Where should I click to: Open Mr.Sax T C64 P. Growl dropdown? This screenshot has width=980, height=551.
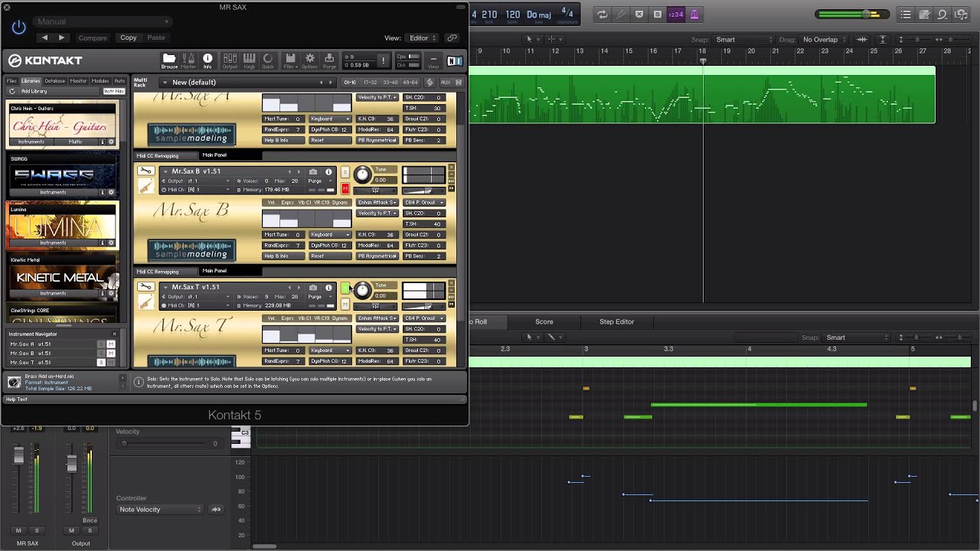(423, 318)
